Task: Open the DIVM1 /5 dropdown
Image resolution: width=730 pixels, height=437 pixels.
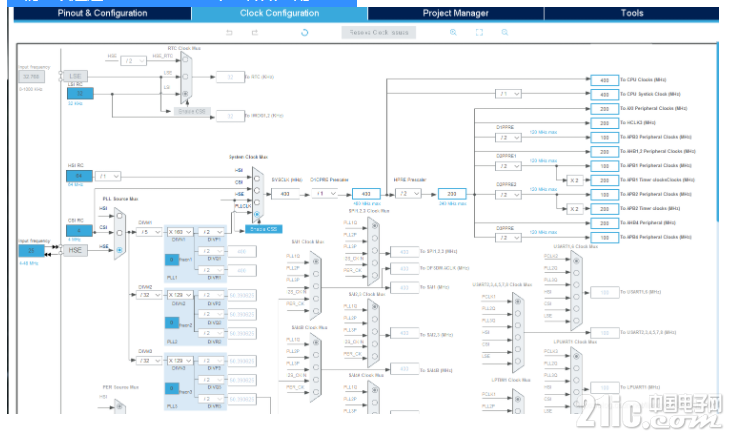Action: click(149, 232)
